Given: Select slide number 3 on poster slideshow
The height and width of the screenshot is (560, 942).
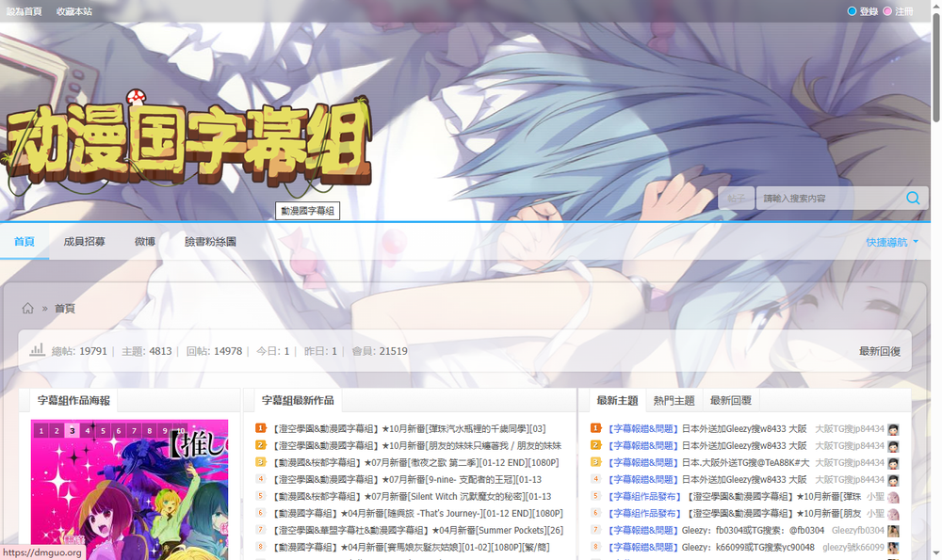Looking at the screenshot, I should click(73, 430).
